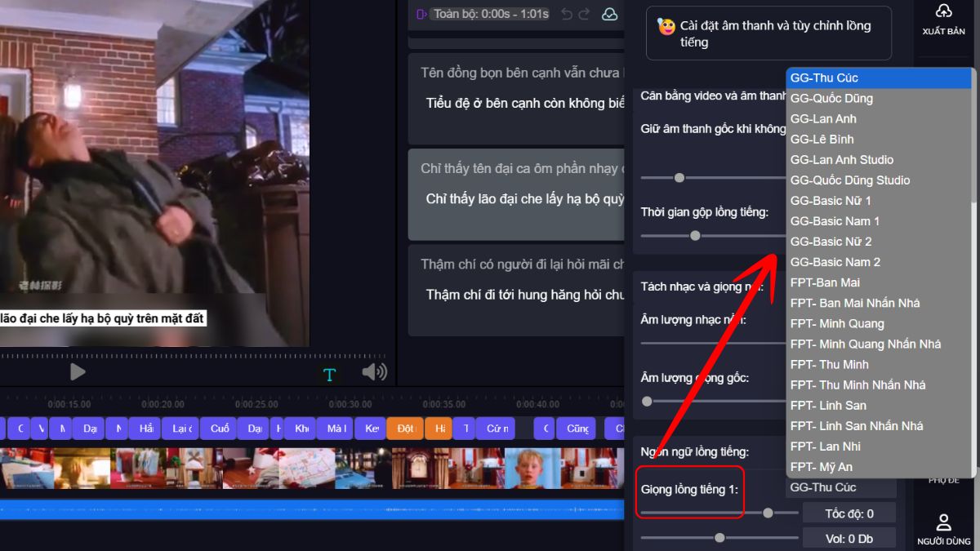
Task: Pick FPT-Ban Mai voice
Action: [878, 282]
